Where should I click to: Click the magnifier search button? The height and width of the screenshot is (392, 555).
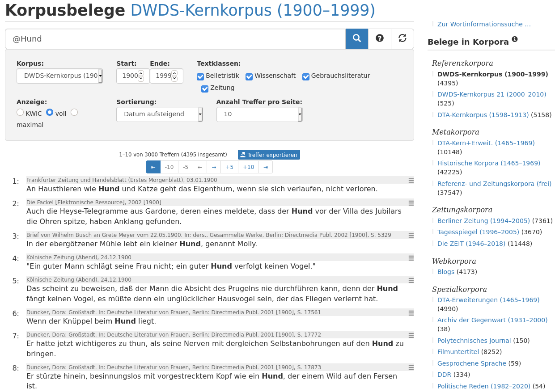[x=357, y=39]
